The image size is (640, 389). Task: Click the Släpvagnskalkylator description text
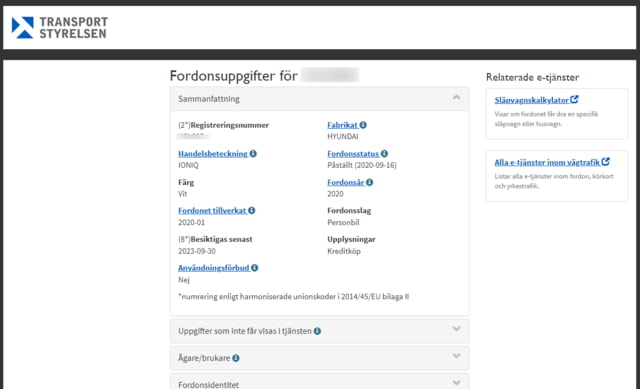tap(546, 119)
